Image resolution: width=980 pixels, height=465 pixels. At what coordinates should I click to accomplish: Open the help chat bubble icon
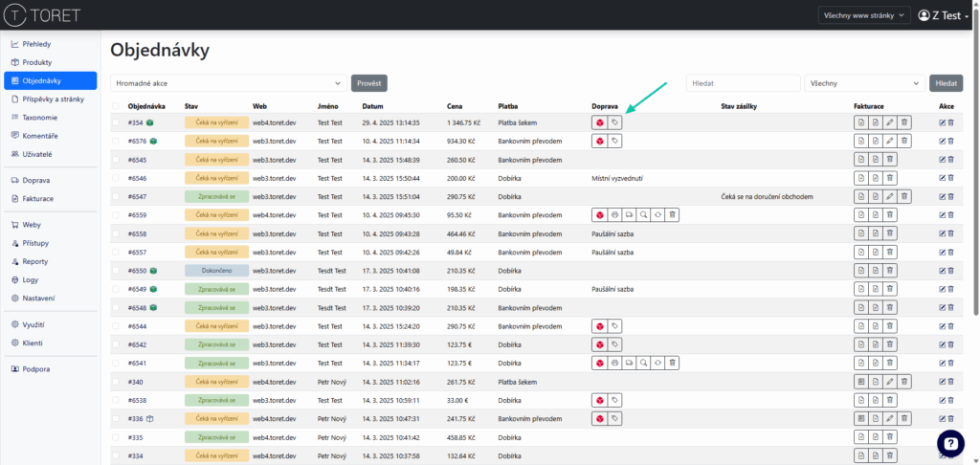pos(950,443)
